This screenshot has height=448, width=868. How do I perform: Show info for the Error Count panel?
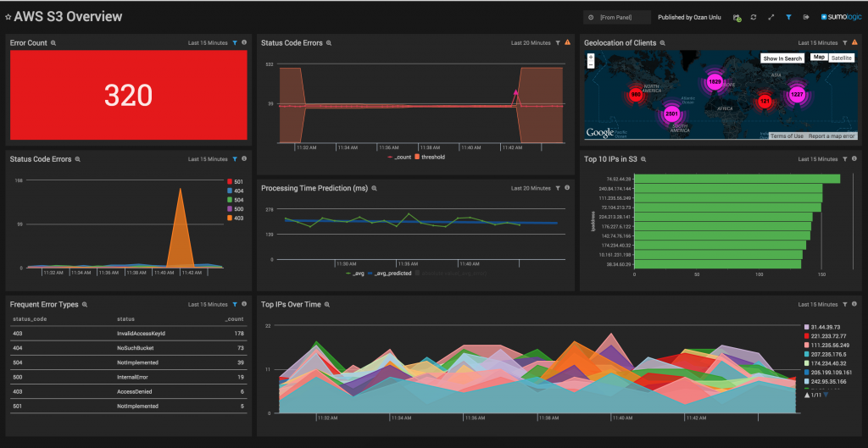[x=244, y=42]
